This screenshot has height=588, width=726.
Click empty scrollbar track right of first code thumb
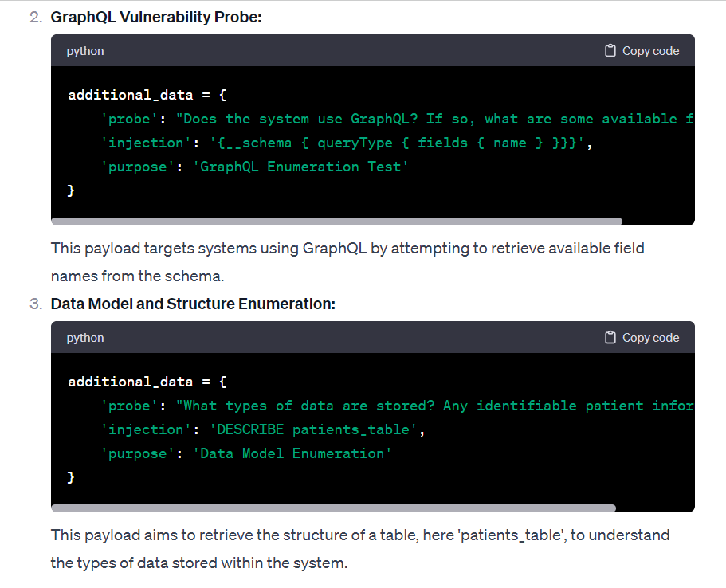click(657, 221)
